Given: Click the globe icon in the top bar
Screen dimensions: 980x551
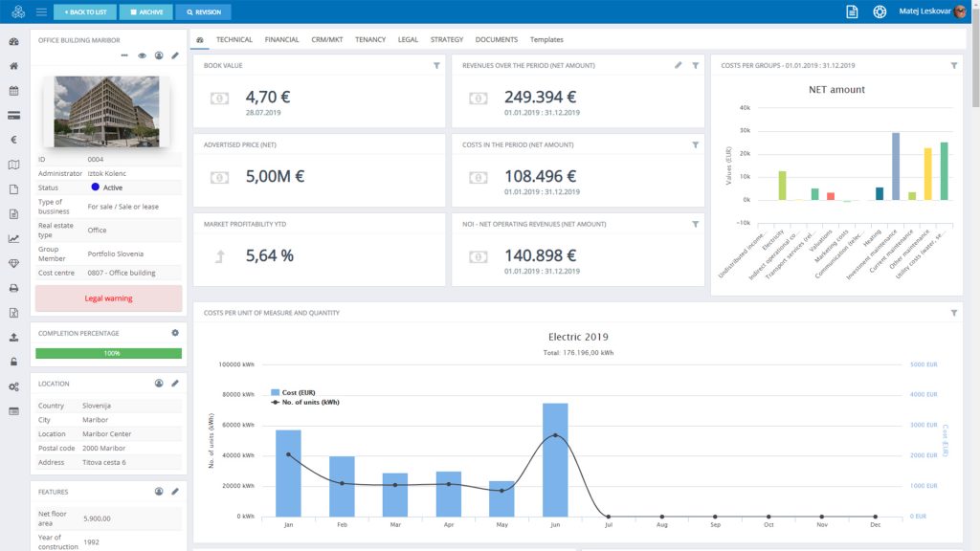Looking at the screenshot, I should point(878,12).
